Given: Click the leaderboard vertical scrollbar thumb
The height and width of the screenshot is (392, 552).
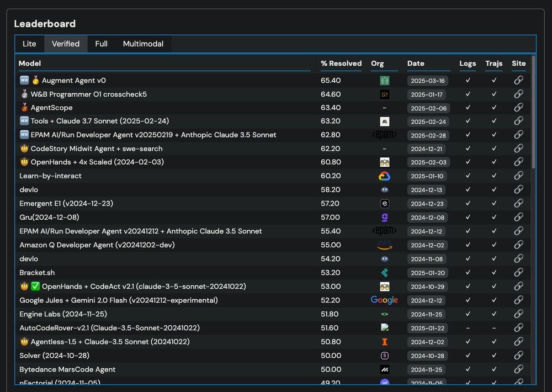Looking at the screenshot, I should click(x=533, y=112).
